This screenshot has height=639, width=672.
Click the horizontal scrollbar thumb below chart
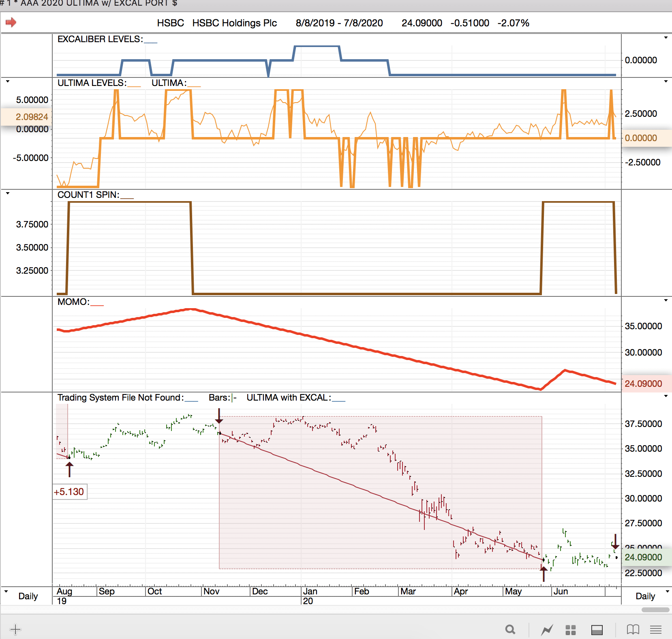(655, 610)
